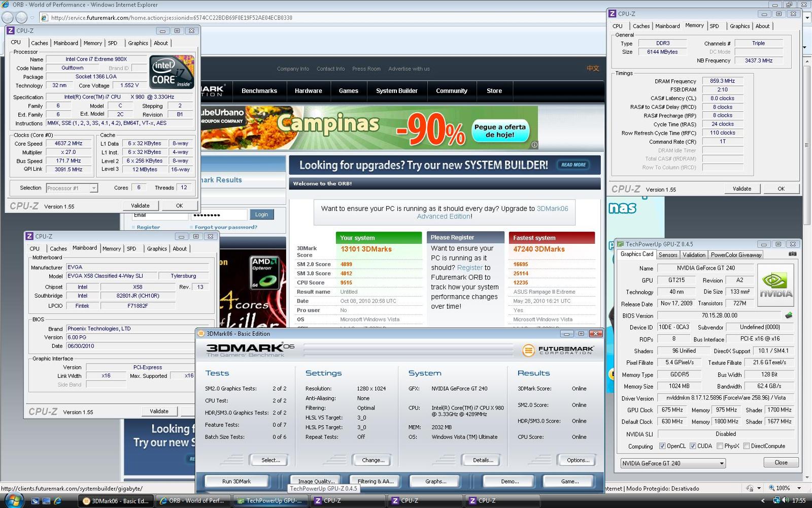The width and height of the screenshot is (812, 508).
Task: Click Options... button in 3DMark06
Action: pos(578,460)
